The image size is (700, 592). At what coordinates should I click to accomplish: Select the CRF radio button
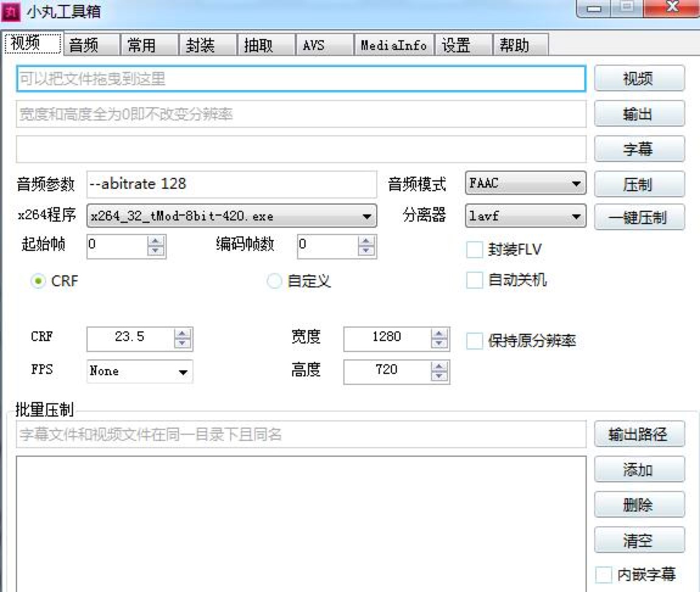click(x=38, y=281)
